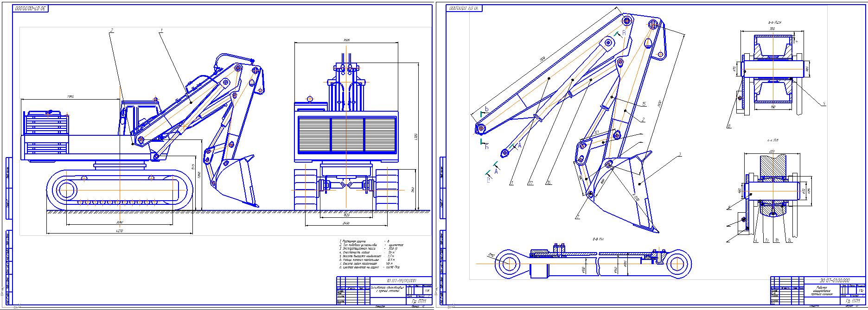The width and height of the screenshot is (868, 310).
Task: Click the 4270 overall length dimension
Action: (120, 230)
